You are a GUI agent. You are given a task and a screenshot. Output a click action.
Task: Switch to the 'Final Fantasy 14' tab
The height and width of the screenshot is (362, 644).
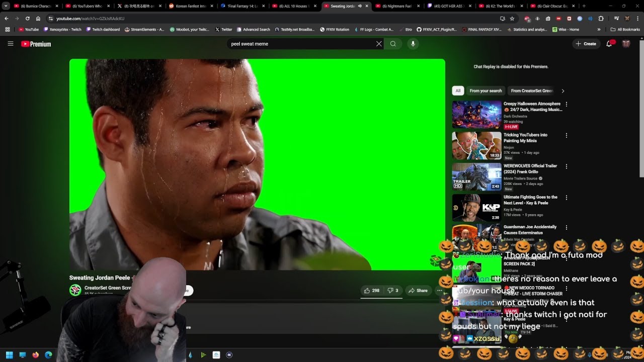(243, 6)
